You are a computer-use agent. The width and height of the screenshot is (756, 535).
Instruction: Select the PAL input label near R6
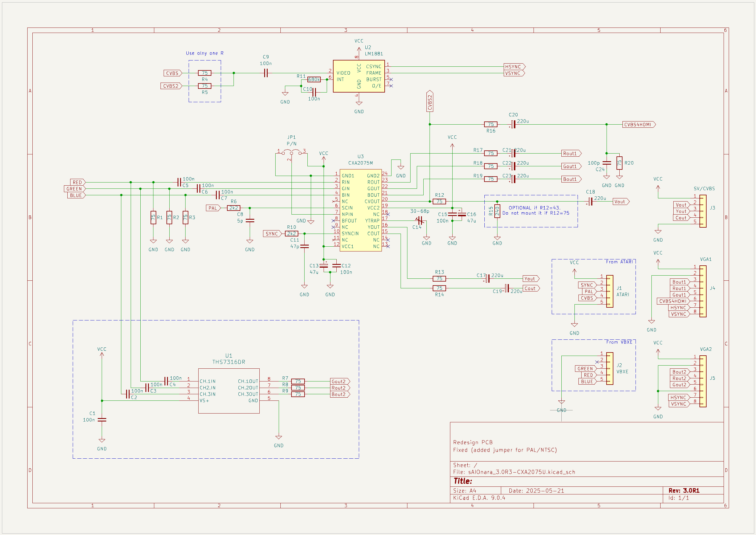[x=213, y=208]
